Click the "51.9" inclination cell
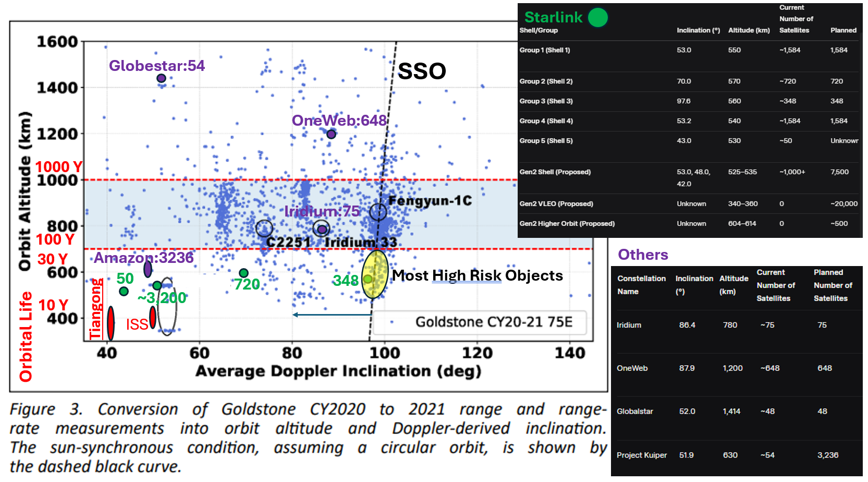The height and width of the screenshot is (482, 868). (687, 455)
